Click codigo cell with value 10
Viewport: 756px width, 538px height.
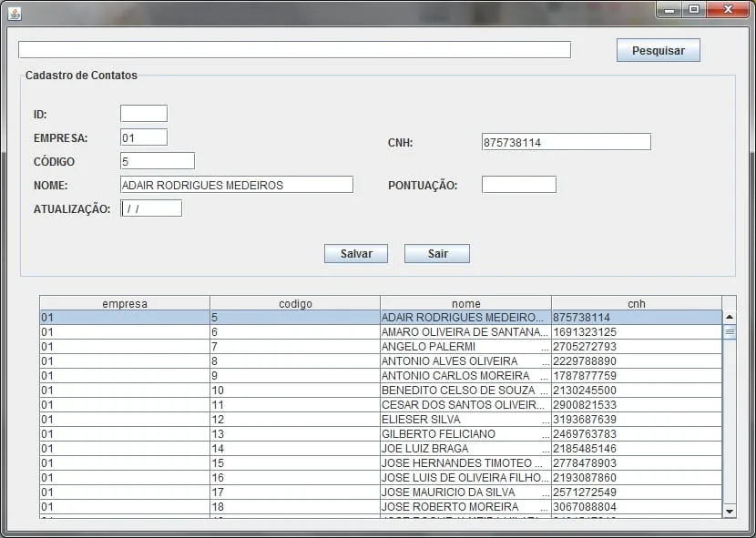295,390
